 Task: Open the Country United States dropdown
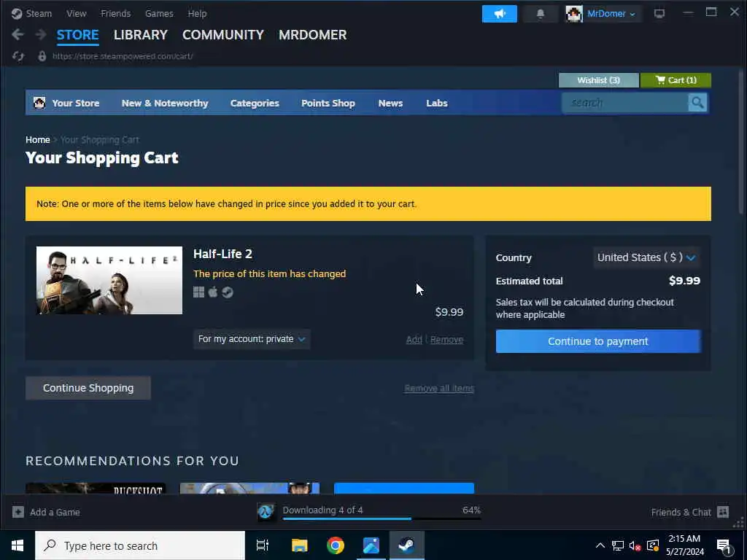click(x=646, y=257)
